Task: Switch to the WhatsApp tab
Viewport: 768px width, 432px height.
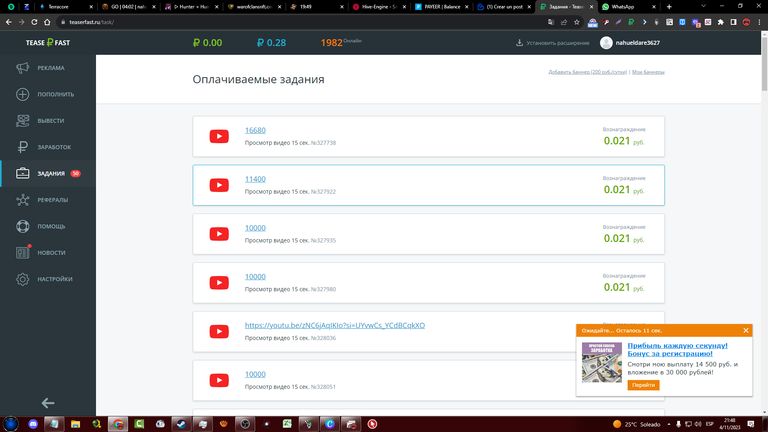Action: click(x=628, y=7)
